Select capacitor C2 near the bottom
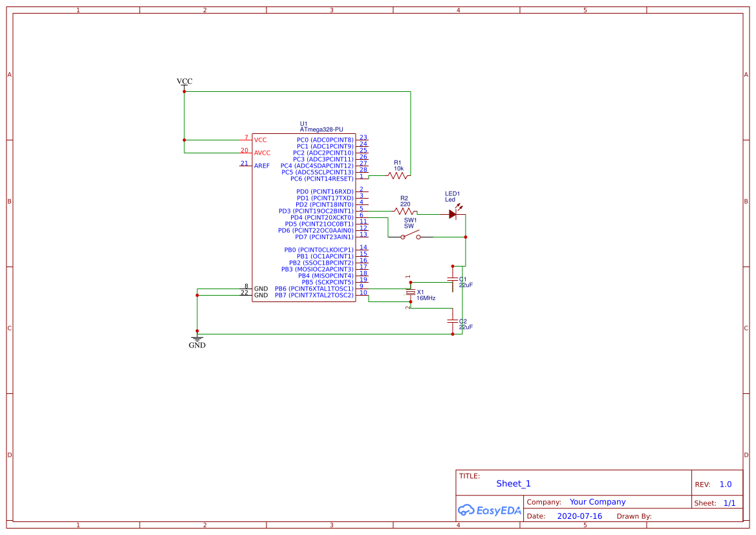Screen dimensions: 756x535 452,321
